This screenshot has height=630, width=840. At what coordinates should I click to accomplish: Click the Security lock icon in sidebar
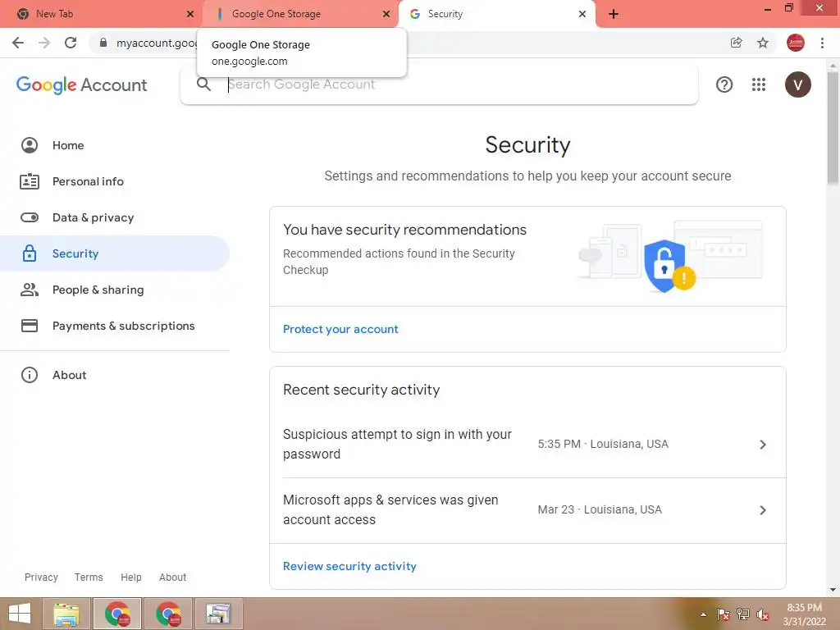(30, 253)
